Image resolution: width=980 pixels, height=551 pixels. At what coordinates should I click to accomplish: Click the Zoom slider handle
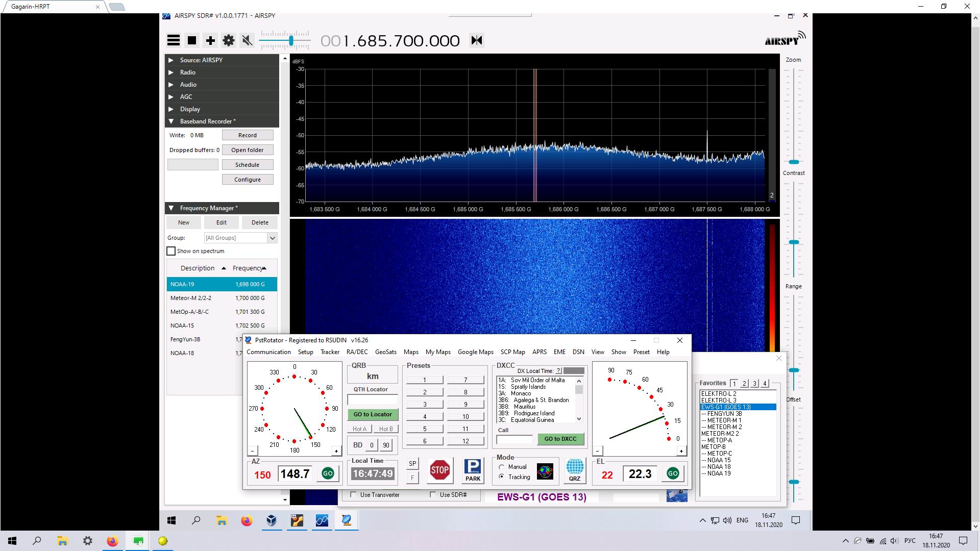(794, 162)
